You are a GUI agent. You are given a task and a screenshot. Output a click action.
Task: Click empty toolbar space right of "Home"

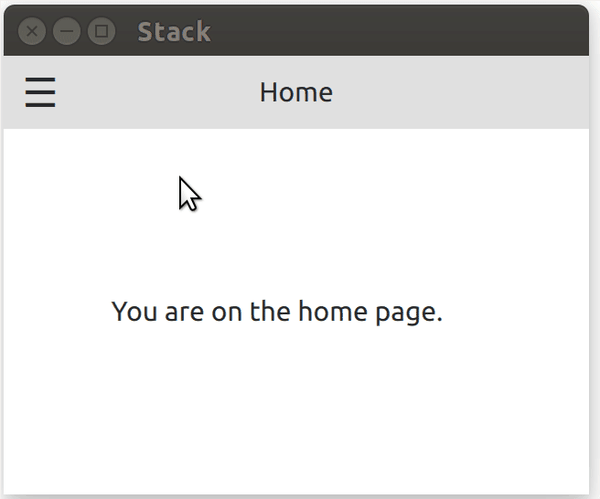(460, 93)
